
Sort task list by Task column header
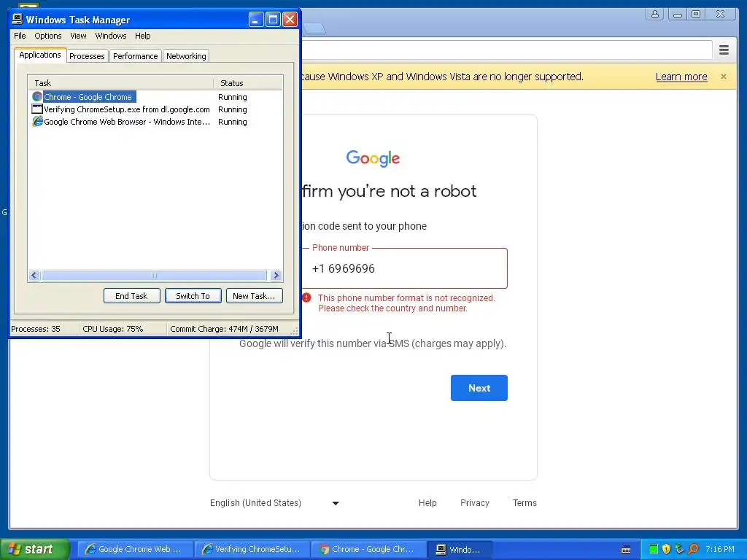[x=120, y=83]
